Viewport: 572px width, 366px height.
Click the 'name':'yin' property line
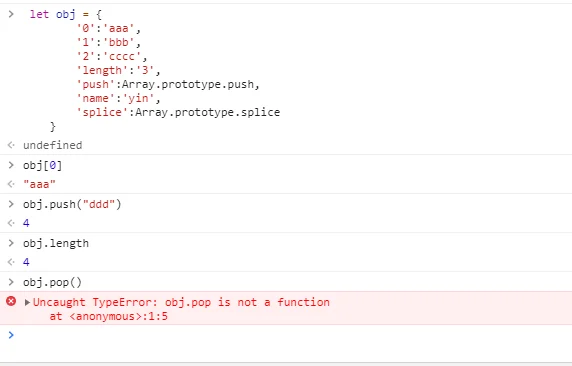[118, 99]
